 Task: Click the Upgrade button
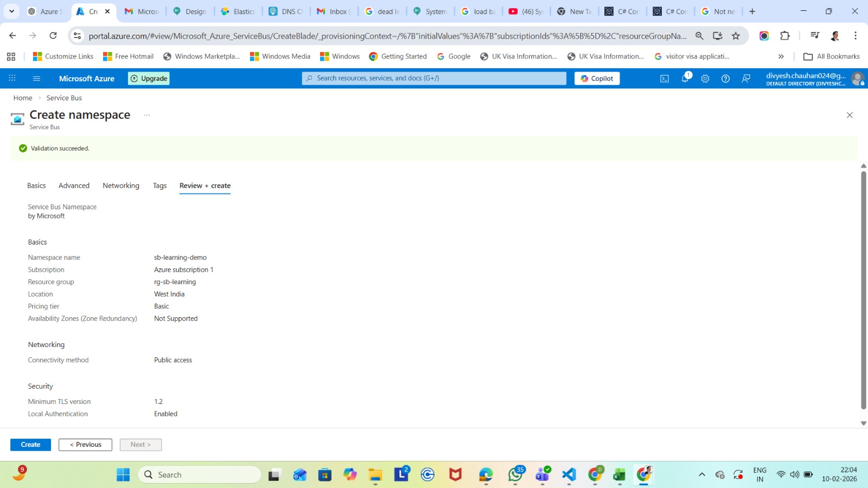[x=149, y=79]
